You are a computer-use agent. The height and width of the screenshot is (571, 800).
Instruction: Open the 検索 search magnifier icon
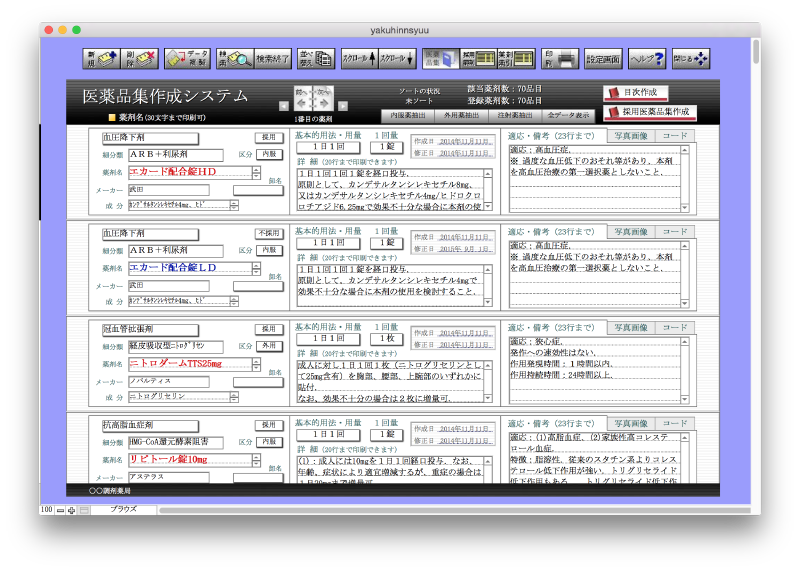[x=234, y=59]
